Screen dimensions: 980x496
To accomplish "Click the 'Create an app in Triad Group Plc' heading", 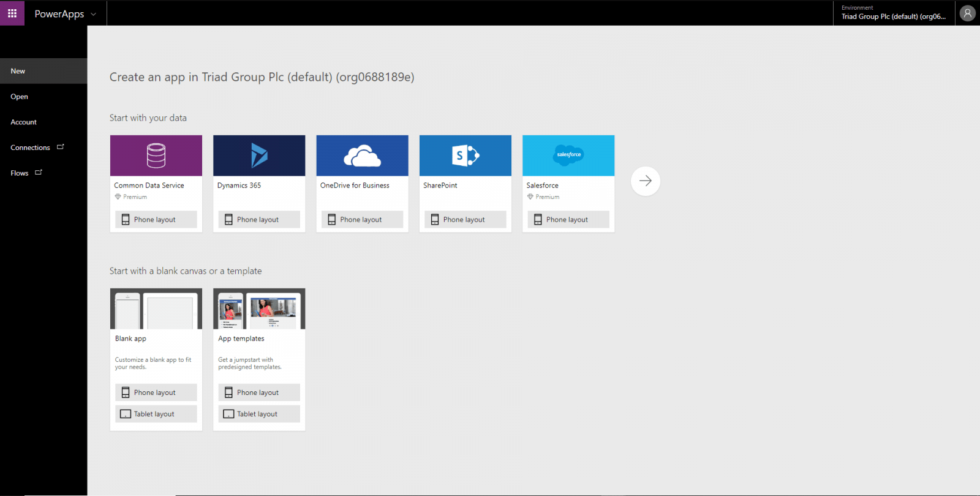I will pyautogui.click(x=262, y=77).
